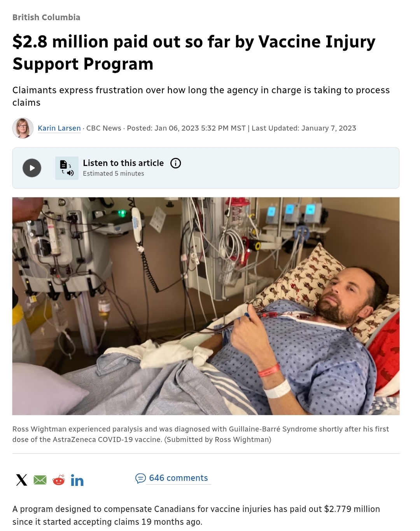Open the British Columbia section link
The height and width of the screenshot is (531, 420).
click(46, 17)
